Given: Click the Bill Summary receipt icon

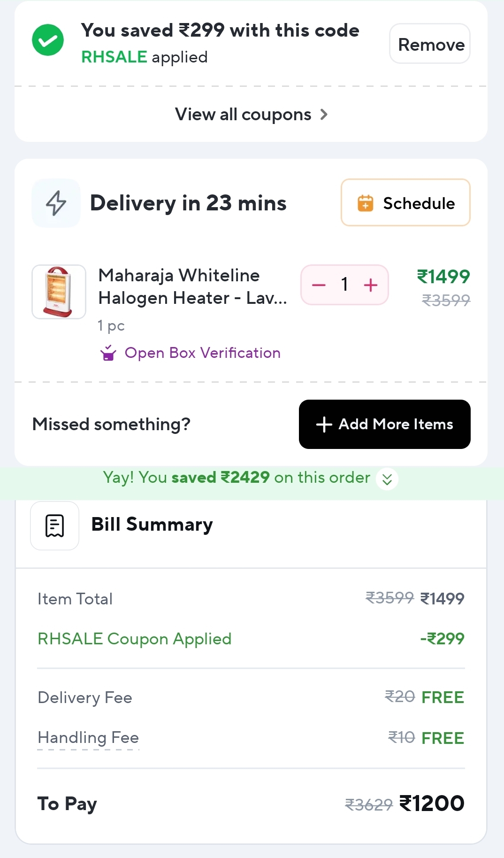Looking at the screenshot, I should point(54,526).
